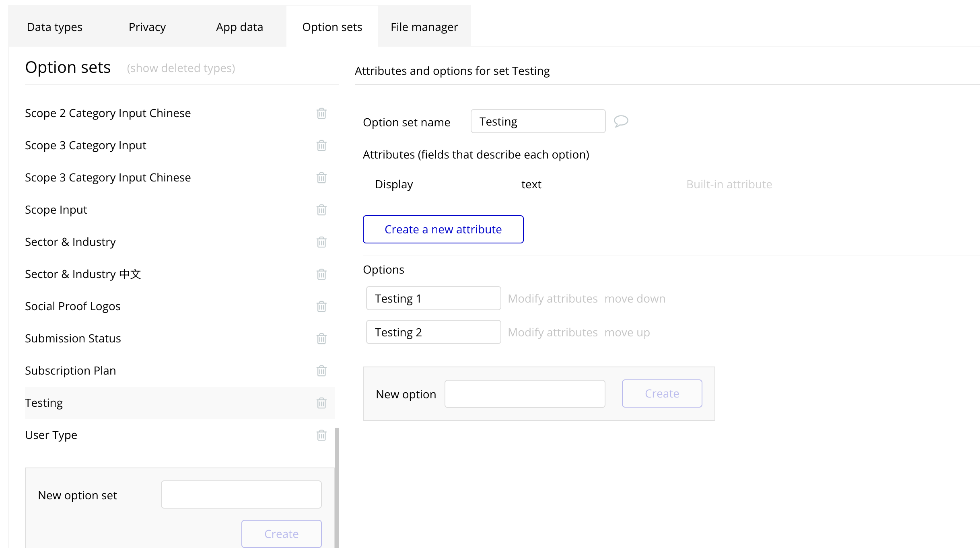
Task: Remove the Social Proof Logos option set
Action: click(321, 307)
